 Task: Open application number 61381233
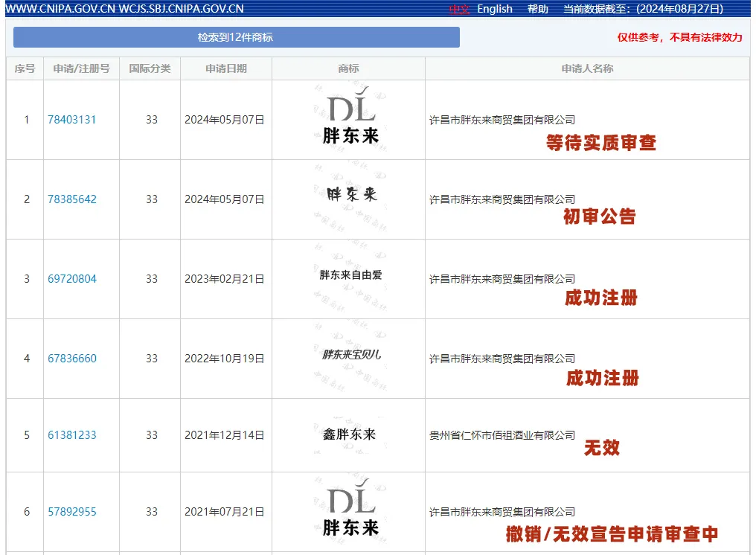point(72,435)
